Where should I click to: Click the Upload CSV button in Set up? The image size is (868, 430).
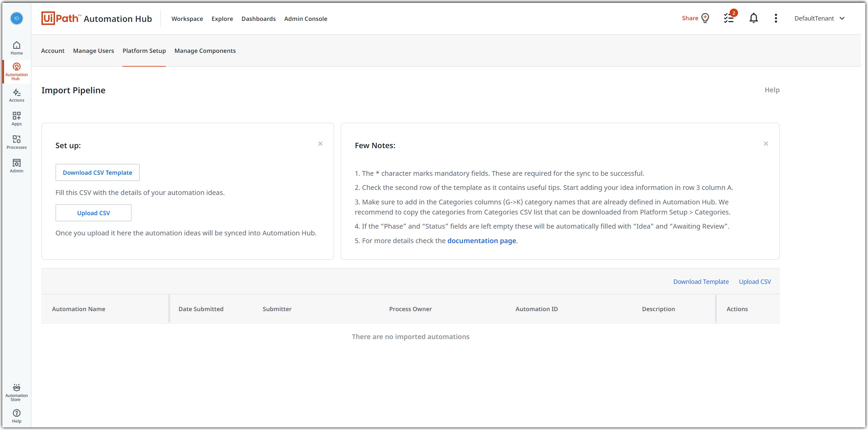[93, 213]
